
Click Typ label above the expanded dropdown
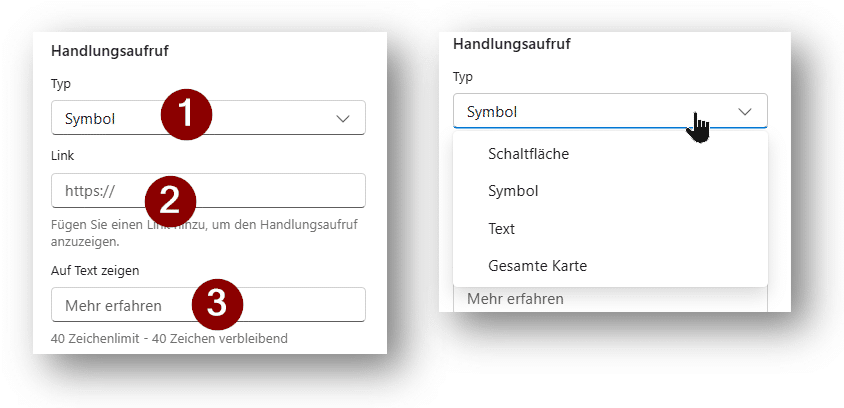pos(463,76)
